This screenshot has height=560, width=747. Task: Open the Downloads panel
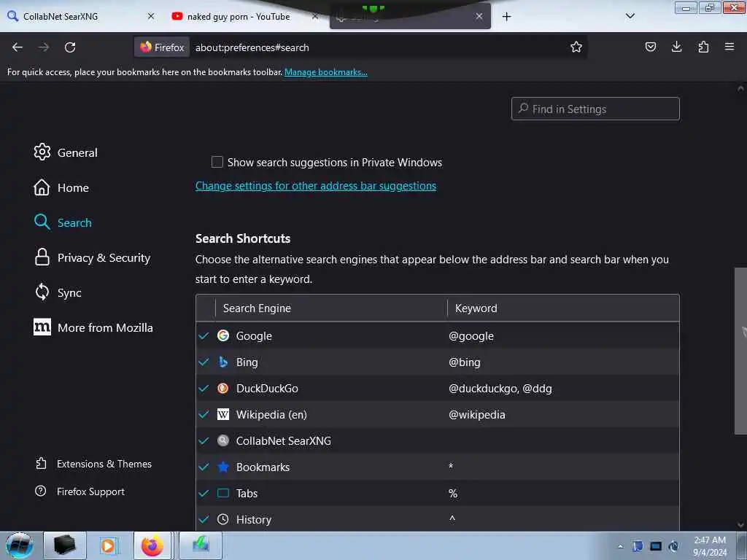676,47
